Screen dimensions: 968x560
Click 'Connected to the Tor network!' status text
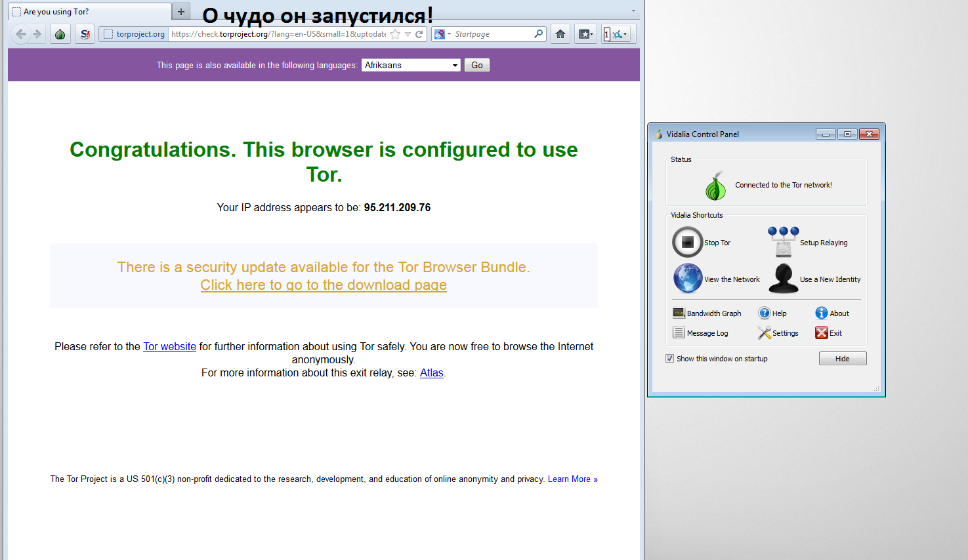tap(784, 185)
